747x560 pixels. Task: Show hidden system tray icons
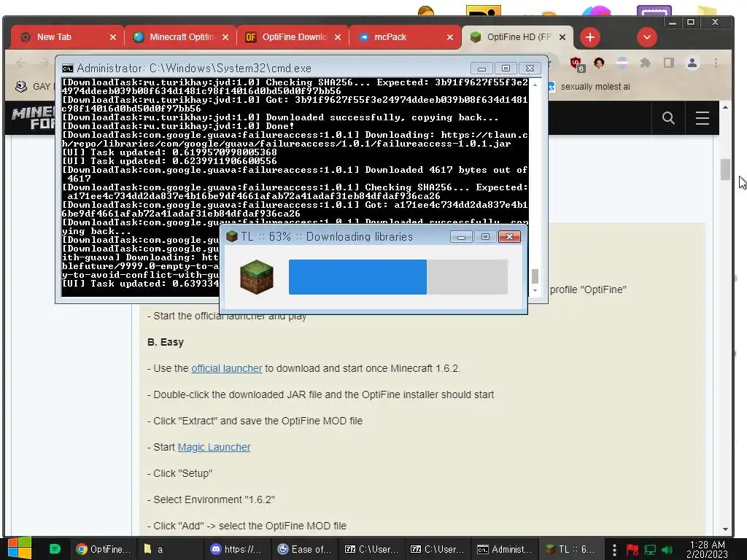point(614,550)
